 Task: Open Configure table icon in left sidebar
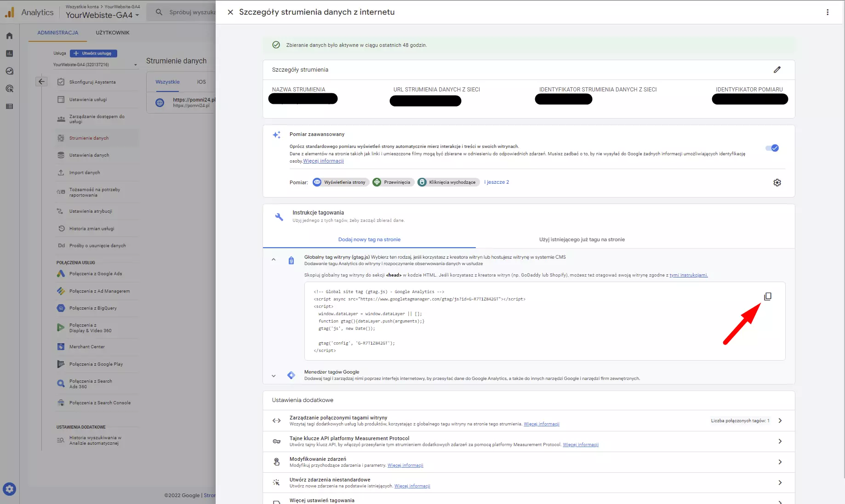(9, 107)
